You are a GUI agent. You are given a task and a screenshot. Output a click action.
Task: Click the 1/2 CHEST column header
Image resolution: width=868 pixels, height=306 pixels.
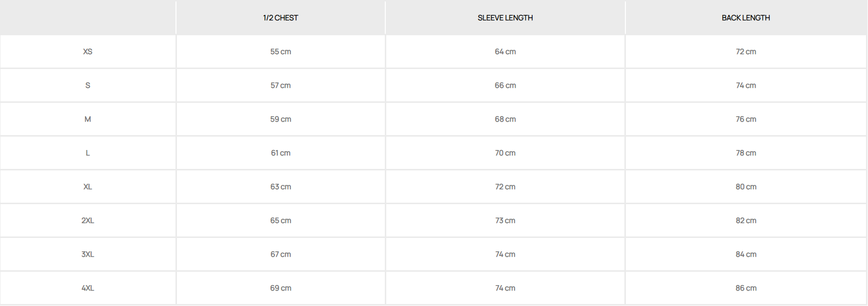click(x=280, y=18)
